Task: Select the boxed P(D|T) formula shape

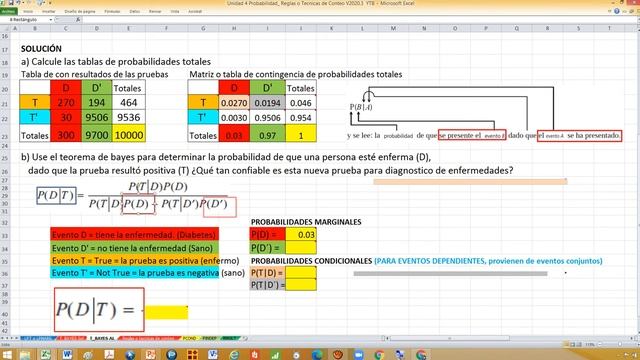Action: click(99, 309)
